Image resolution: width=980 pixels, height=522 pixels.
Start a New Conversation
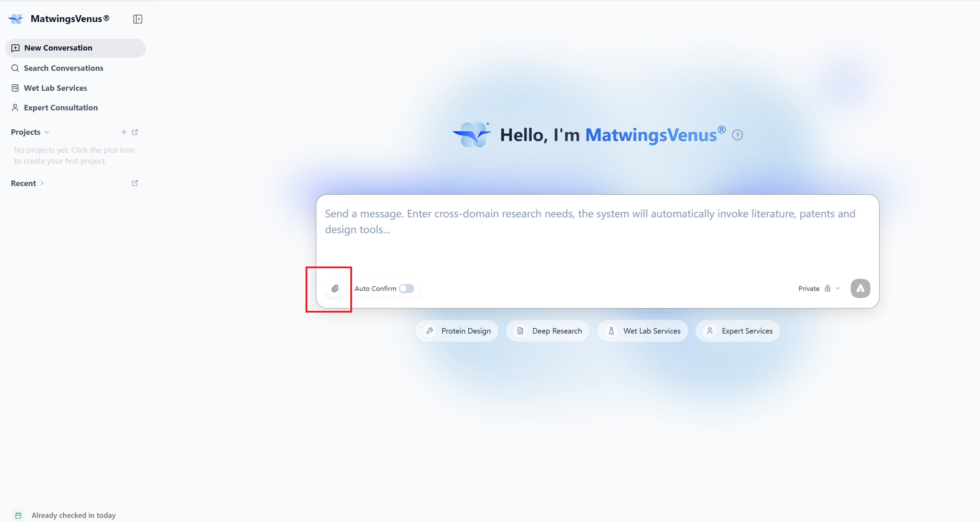tap(75, 48)
